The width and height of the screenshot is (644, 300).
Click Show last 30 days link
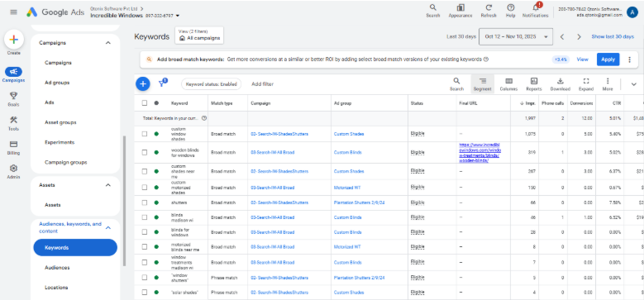tap(613, 36)
